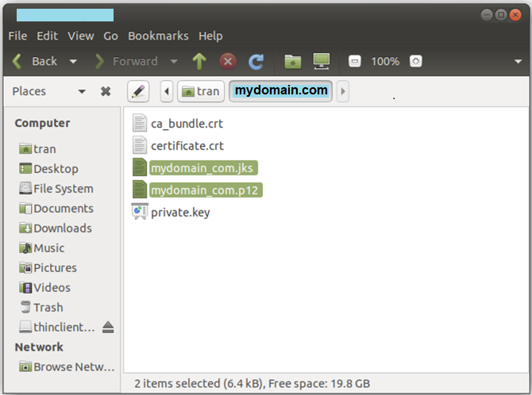The width and height of the screenshot is (532, 395).
Task: Reload the folder with the blue refresh icon
Action: [256, 62]
